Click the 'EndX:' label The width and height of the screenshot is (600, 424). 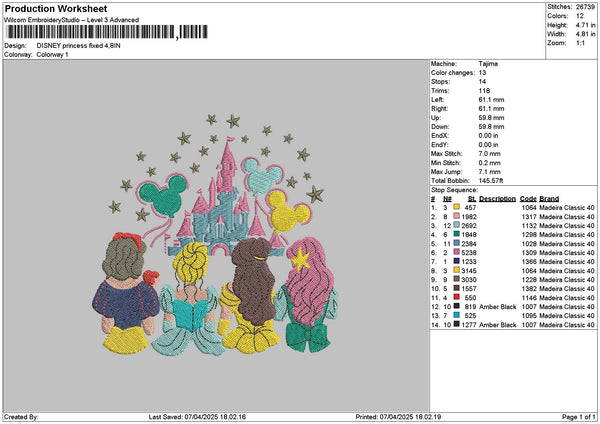point(439,136)
